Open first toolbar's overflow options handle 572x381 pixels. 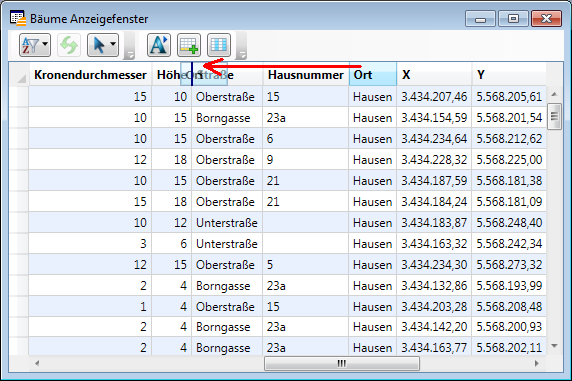click(x=130, y=46)
